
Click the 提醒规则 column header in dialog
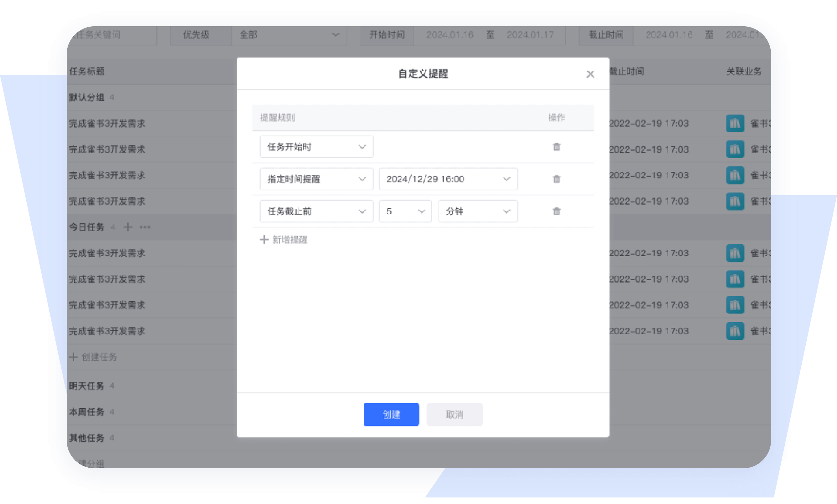coord(277,118)
